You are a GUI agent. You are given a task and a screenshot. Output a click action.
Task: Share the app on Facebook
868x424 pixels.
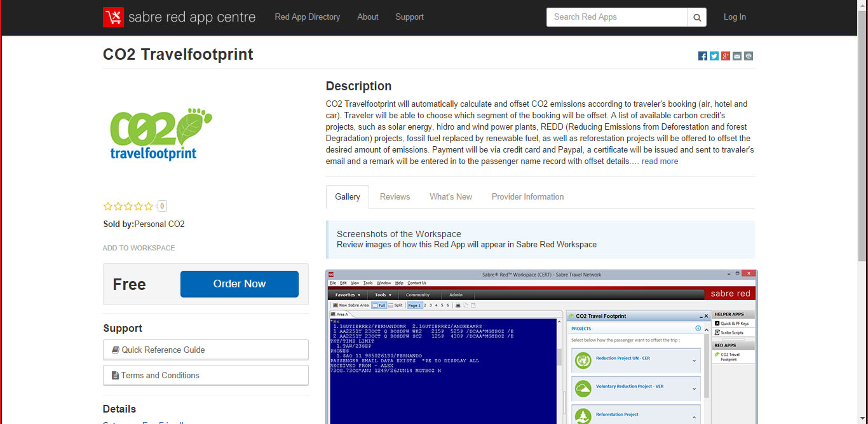click(x=703, y=56)
